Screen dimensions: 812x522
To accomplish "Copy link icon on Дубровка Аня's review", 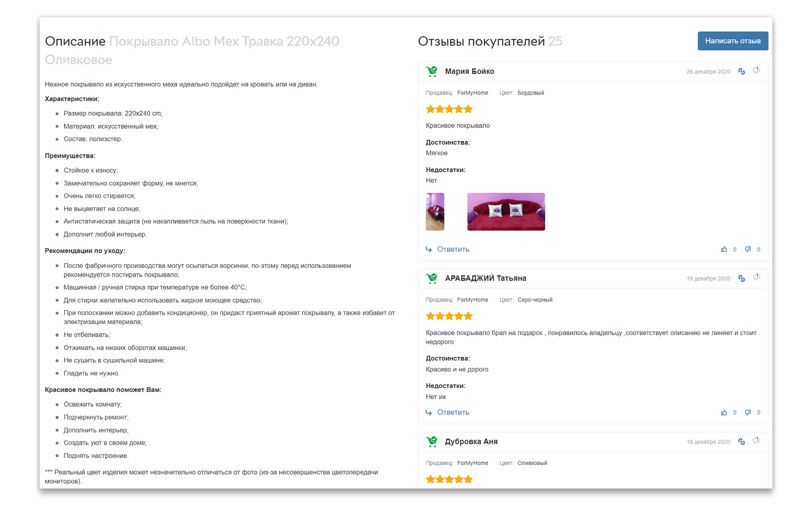I will pyautogui.click(x=742, y=442).
